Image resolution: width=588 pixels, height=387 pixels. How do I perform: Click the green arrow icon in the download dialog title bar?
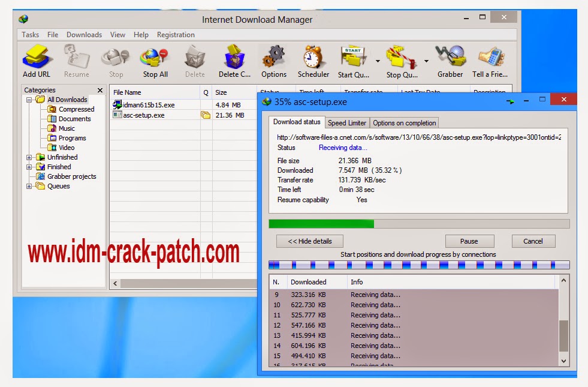(x=510, y=101)
